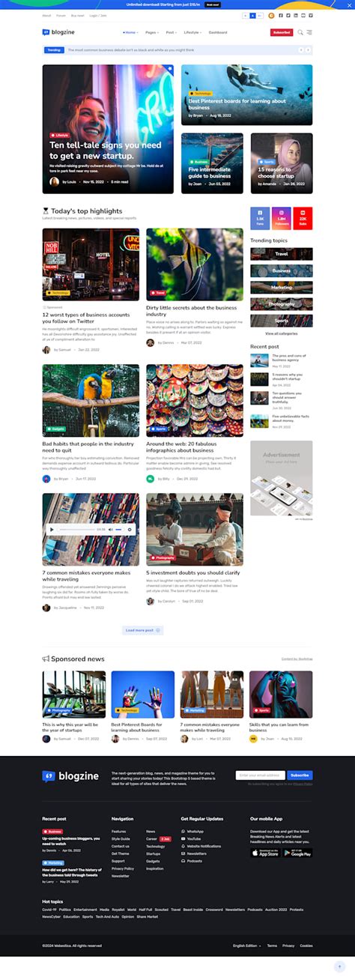Open the Travel trending topic thumbnail
Image resolution: width=355 pixels, height=980 pixels.
tap(282, 255)
